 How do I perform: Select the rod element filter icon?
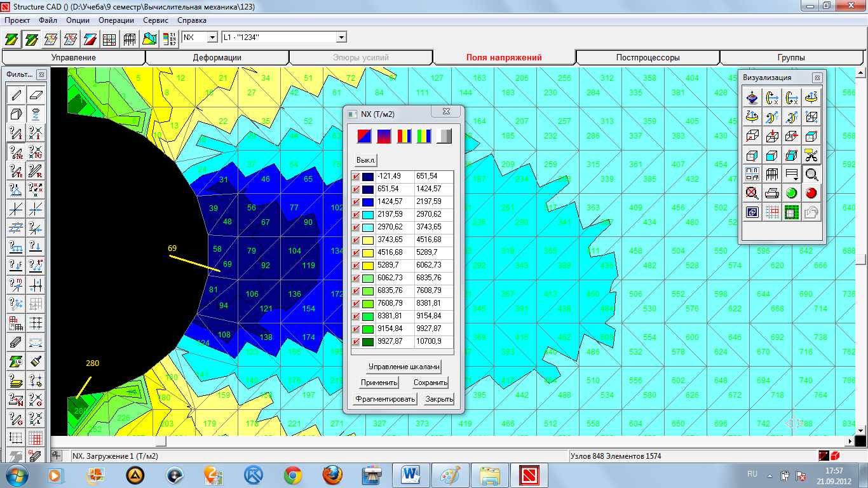click(x=16, y=95)
